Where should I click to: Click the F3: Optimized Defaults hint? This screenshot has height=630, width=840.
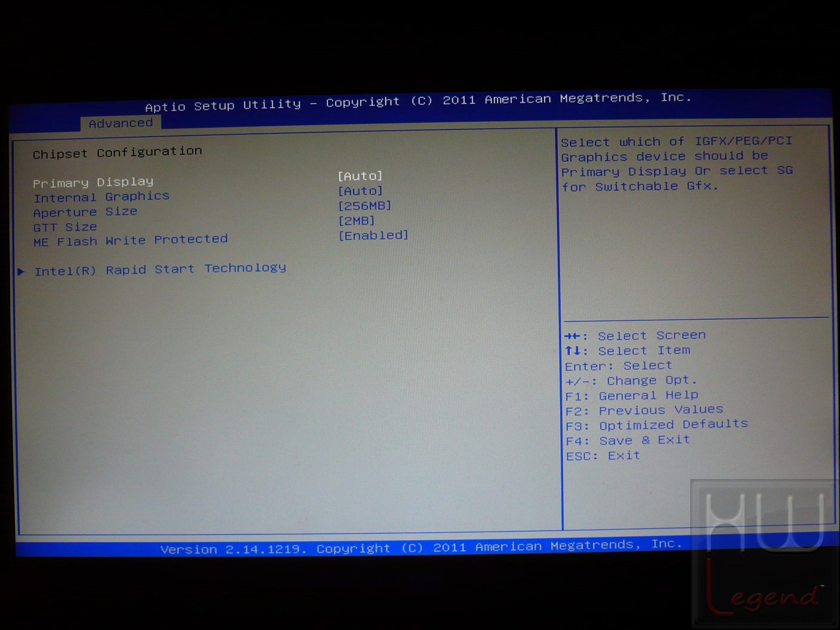click(657, 425)
